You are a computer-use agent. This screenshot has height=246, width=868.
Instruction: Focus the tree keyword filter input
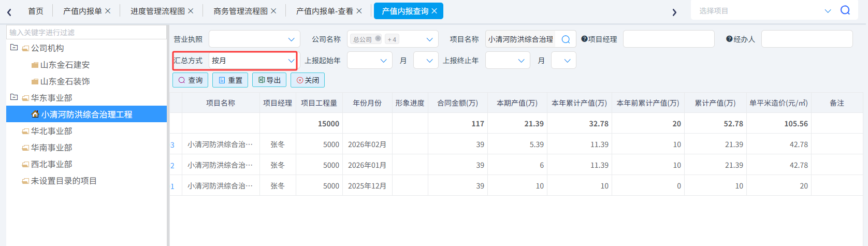pos(86,32)
